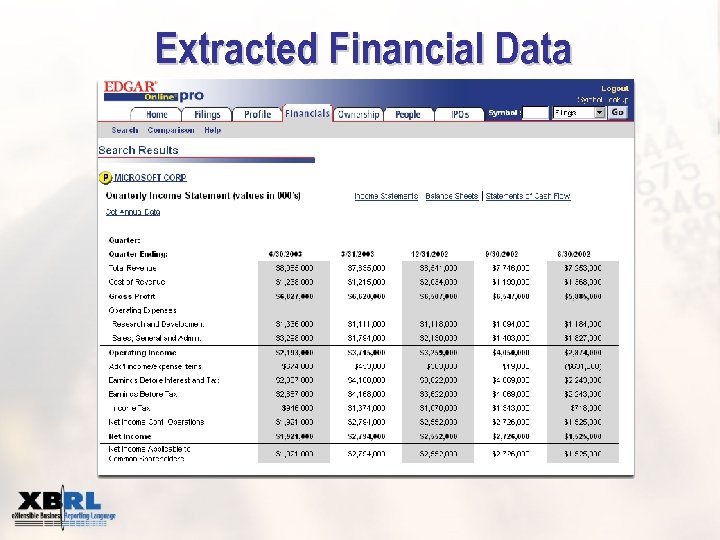Click the bold Net Income row label
The width and height of the screenshot is (720, 540).
coord(130,436)
